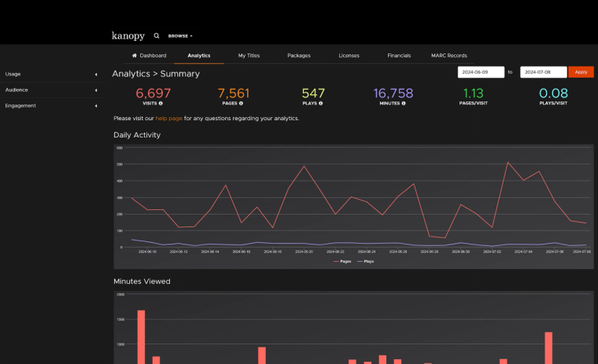Viewport: 598px width, 364px height.
Task: Expand the Usage sidebar section
Action: coord(51,74)
